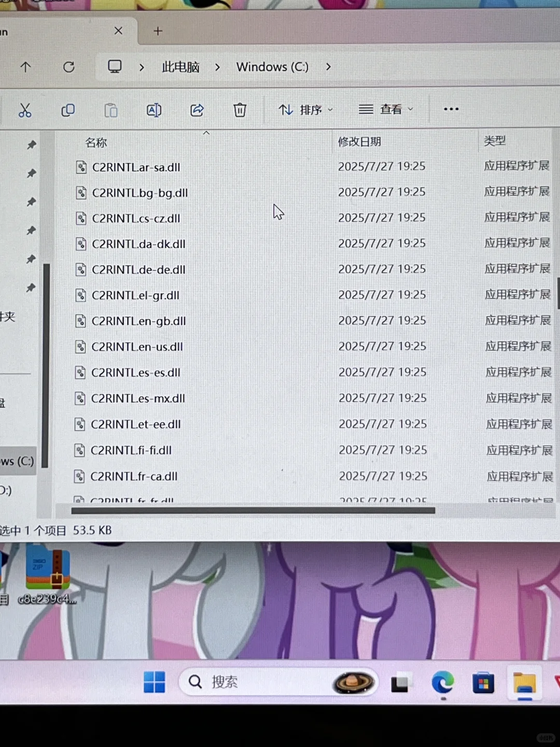Open the 排序 sort dropdown
The image size is (560, 747).
tap(306, 110)
